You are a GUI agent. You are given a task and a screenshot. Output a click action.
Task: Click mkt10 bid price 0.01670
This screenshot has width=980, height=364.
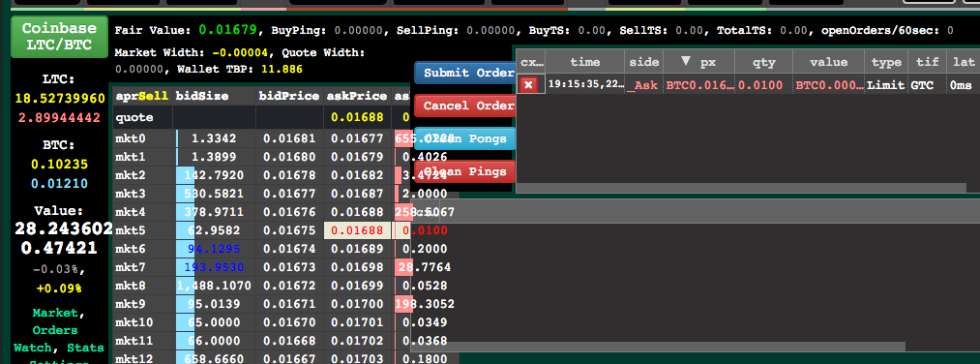(289, 322)
